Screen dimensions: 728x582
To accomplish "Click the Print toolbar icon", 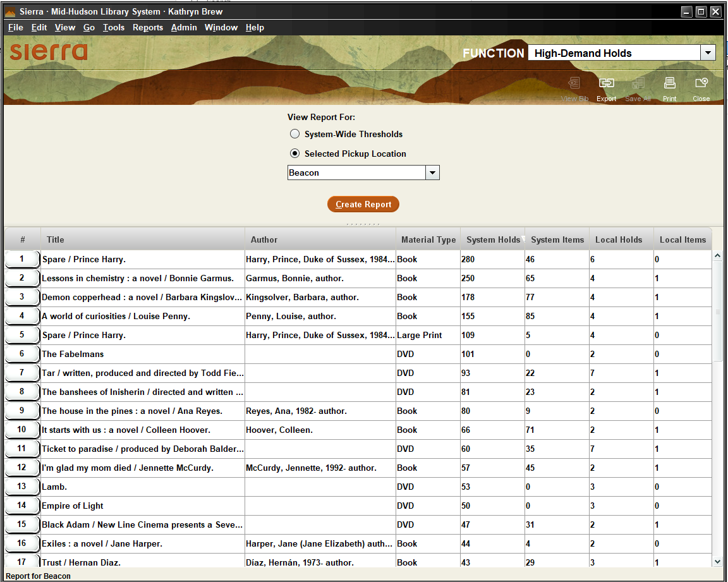I will click(x=669, y=89).
